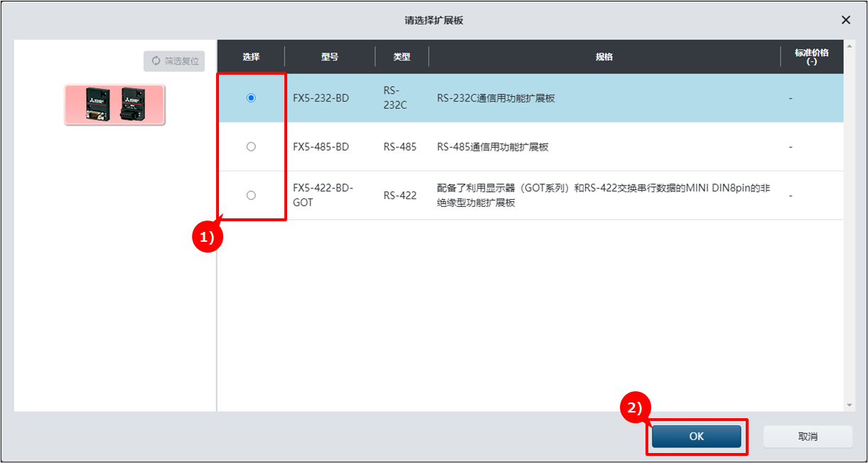Confirm selection with the OK button
The width and height of the screenshot is (868, 463).
(696, 437)
